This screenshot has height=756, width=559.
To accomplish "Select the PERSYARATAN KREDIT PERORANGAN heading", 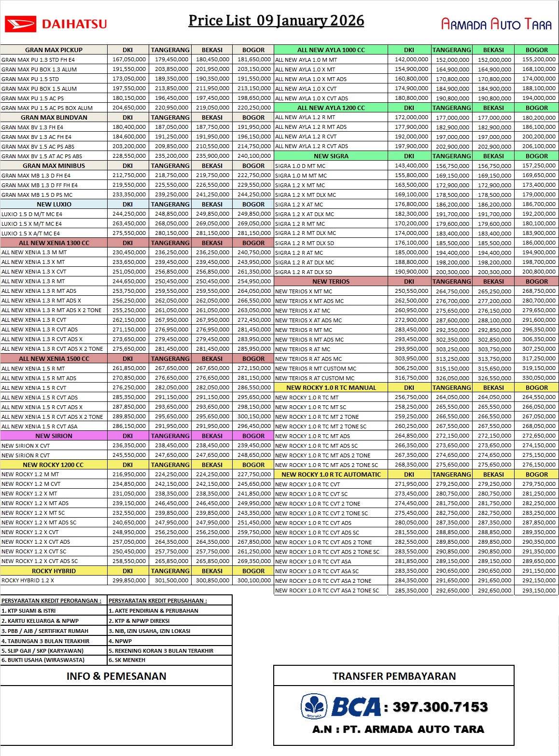I will coord(51,601).
